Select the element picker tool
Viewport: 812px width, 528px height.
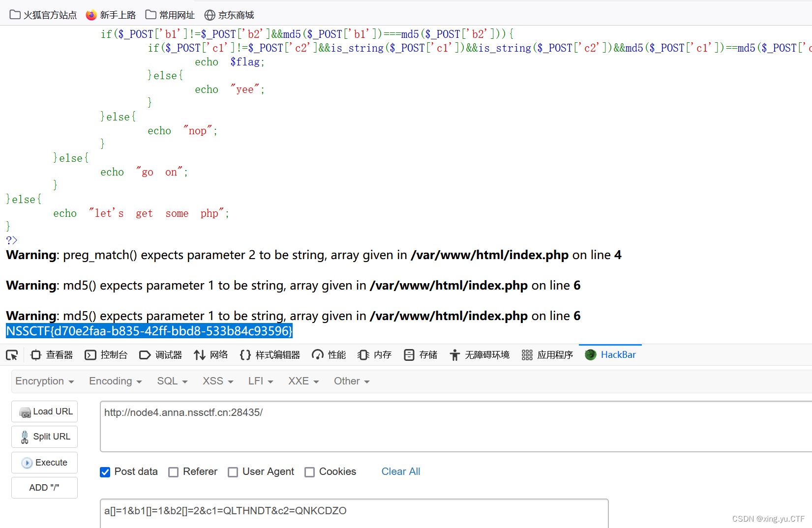tap(11, 354)
